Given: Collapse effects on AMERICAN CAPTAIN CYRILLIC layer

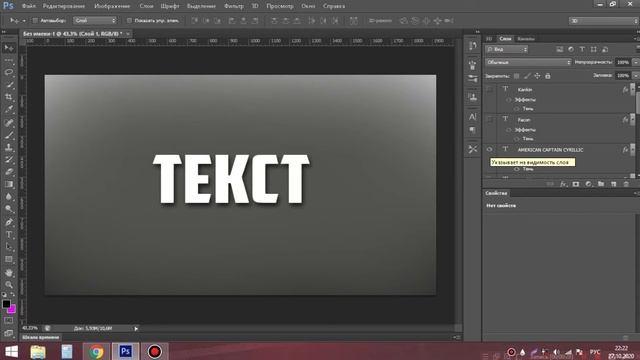Looking at the screenshot, I should [633, 150].
